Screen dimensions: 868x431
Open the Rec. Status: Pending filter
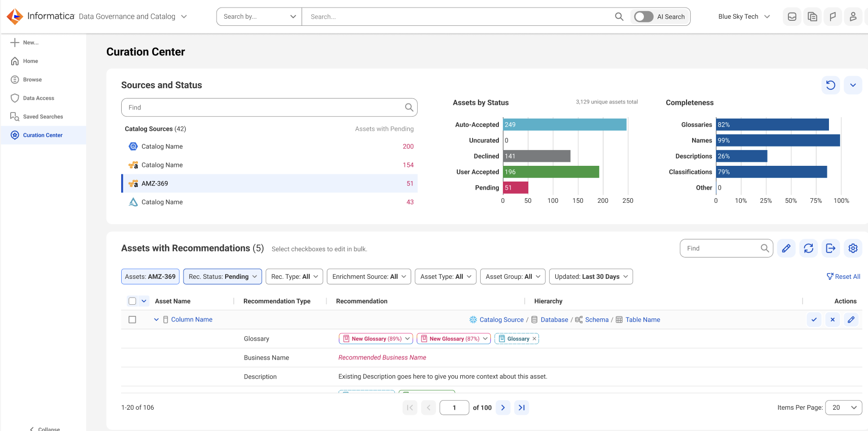(223, 277)
